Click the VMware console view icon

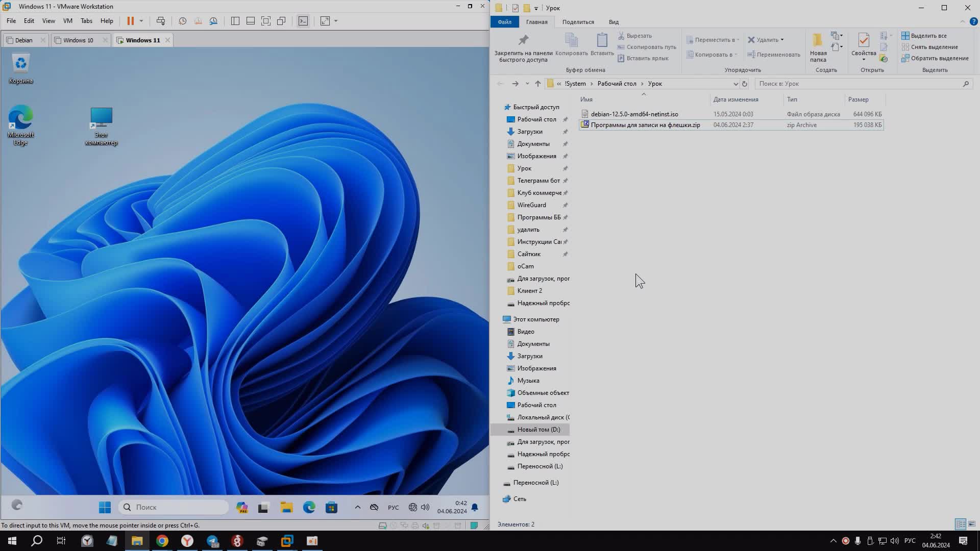(x=303, y=21)
